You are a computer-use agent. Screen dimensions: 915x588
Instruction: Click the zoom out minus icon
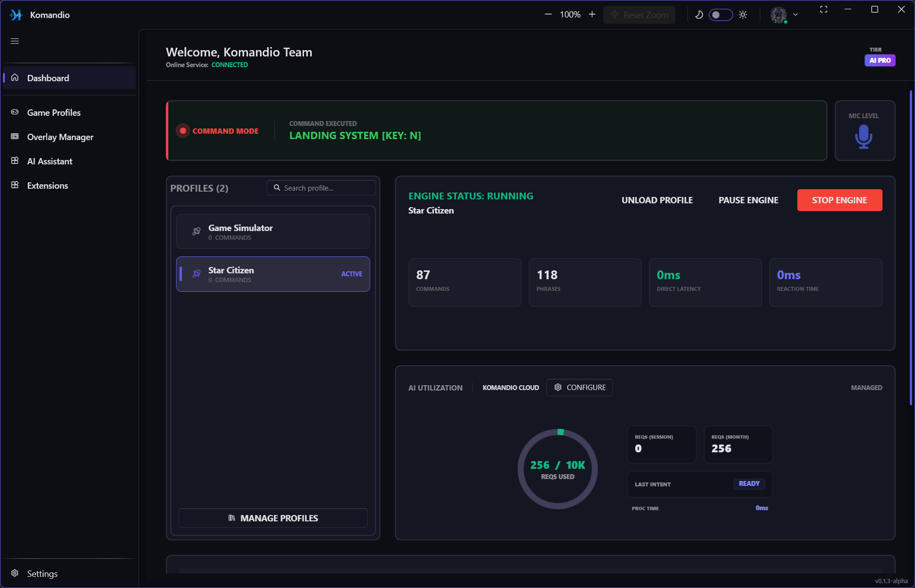tap(548, 15)
